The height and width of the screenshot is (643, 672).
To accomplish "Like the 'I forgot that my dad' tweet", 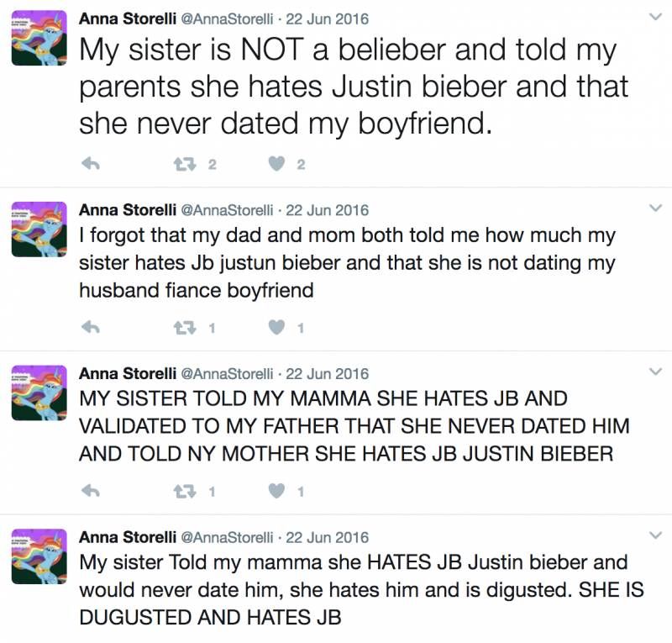I will coord(276,328).
